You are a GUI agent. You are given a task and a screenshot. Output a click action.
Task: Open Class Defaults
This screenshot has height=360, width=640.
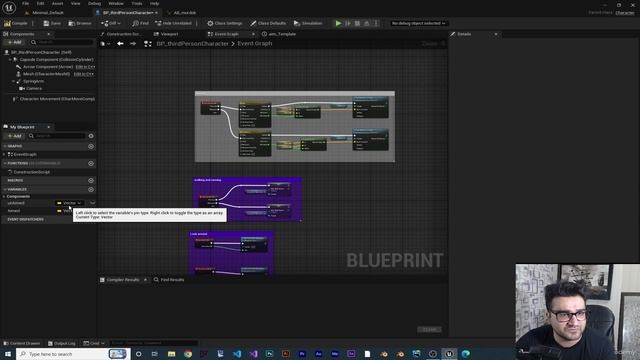pos(268,23)
